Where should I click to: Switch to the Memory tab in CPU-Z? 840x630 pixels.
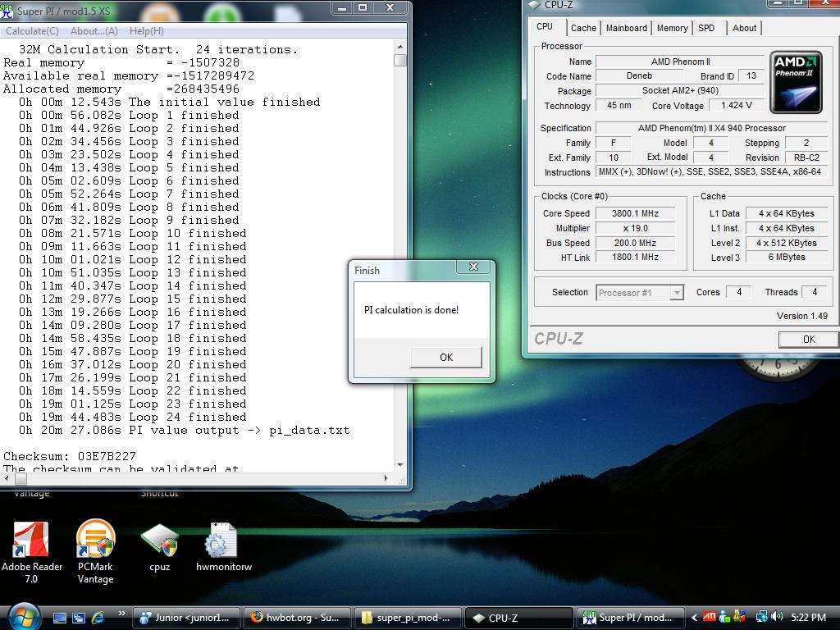point(673,28)
